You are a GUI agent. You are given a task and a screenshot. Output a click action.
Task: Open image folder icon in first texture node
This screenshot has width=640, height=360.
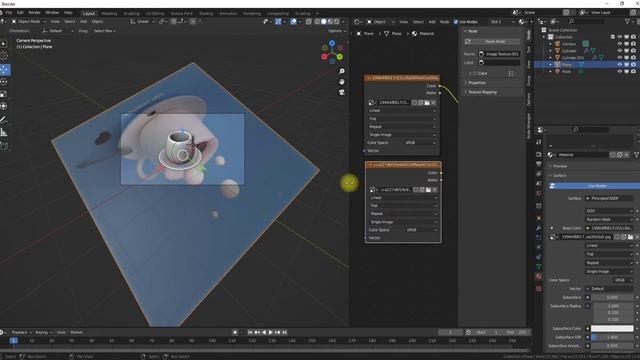pos(427,102)
